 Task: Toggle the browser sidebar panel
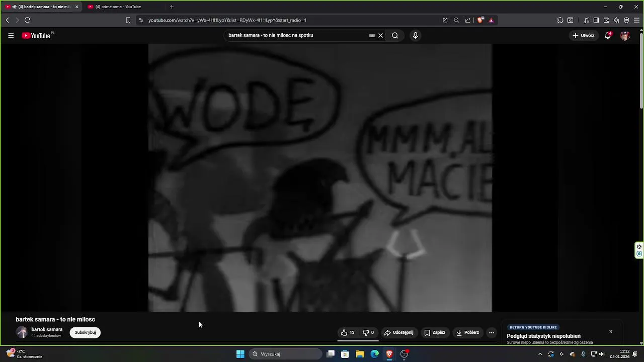[x=596, y=20]
